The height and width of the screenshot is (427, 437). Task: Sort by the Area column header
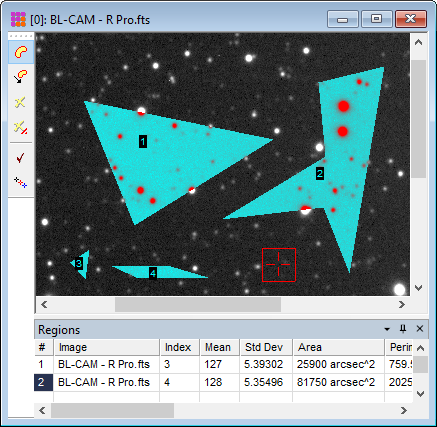pos(339,347)
